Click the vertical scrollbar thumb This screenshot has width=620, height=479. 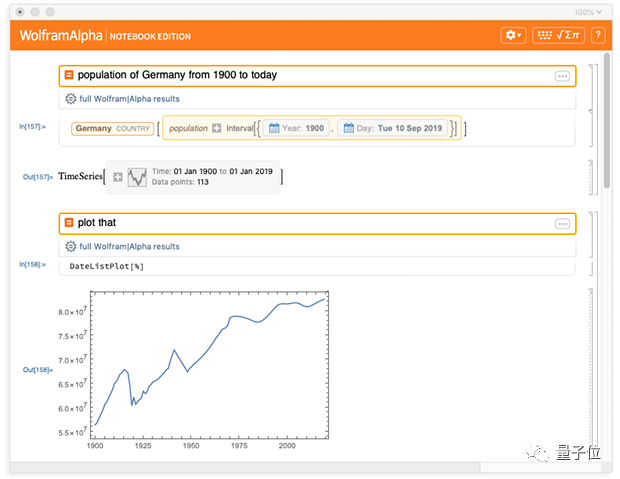[x=607, y=121]
